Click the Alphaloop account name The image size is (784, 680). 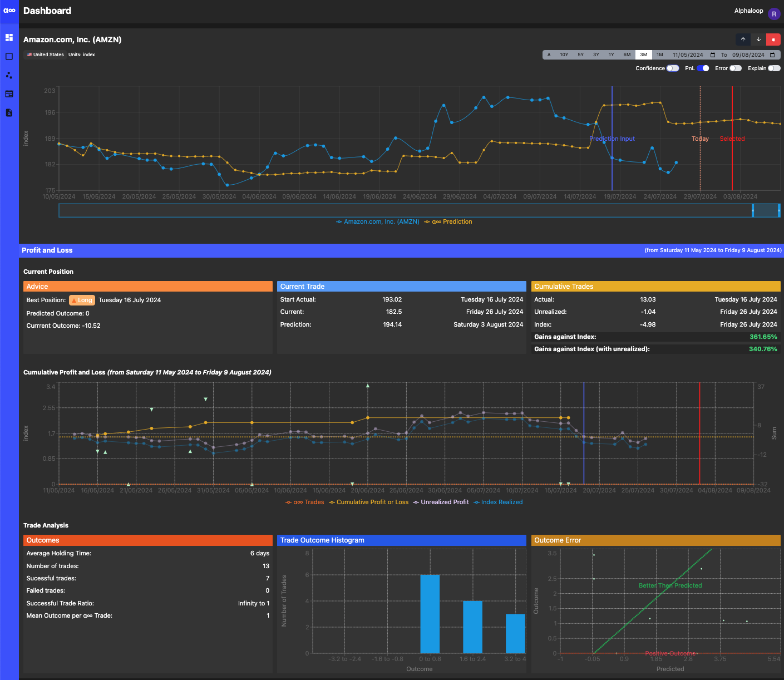click(748, 11)
